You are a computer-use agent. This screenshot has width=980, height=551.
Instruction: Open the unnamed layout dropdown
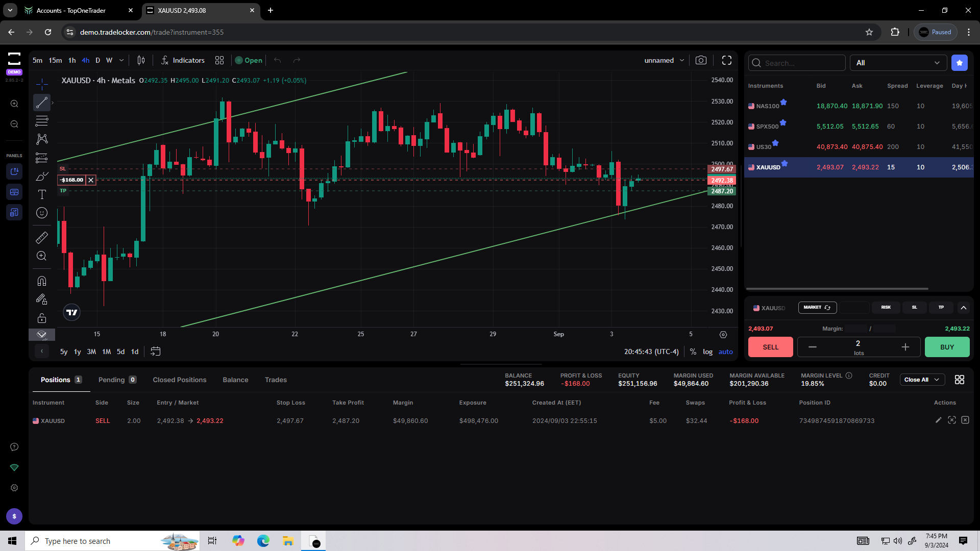[x=664, y=60]
